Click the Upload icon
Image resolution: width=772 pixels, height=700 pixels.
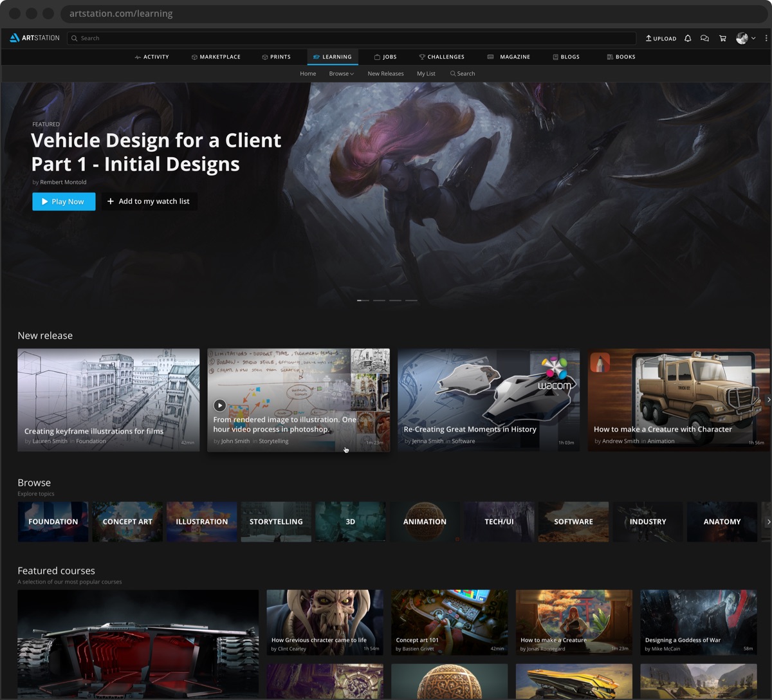click(x=661, y=39)
